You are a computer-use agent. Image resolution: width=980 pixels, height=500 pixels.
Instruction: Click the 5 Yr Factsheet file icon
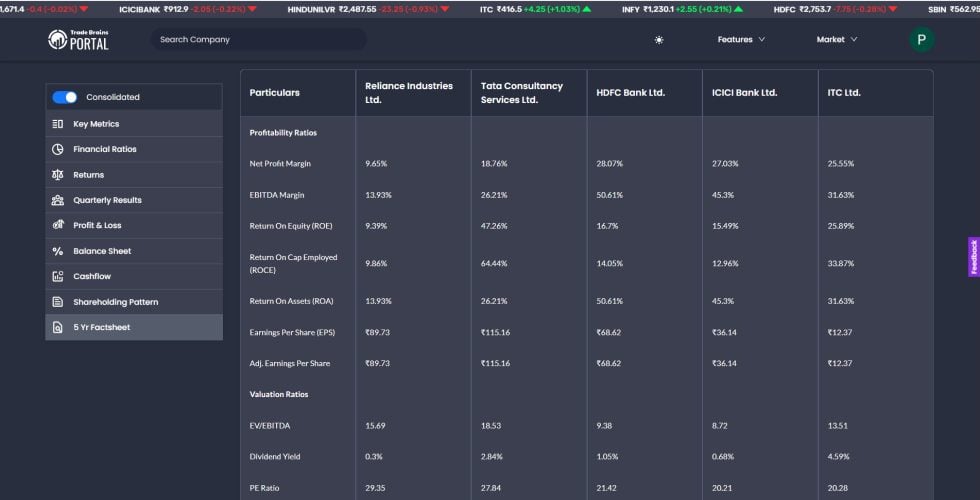point(58,327)
